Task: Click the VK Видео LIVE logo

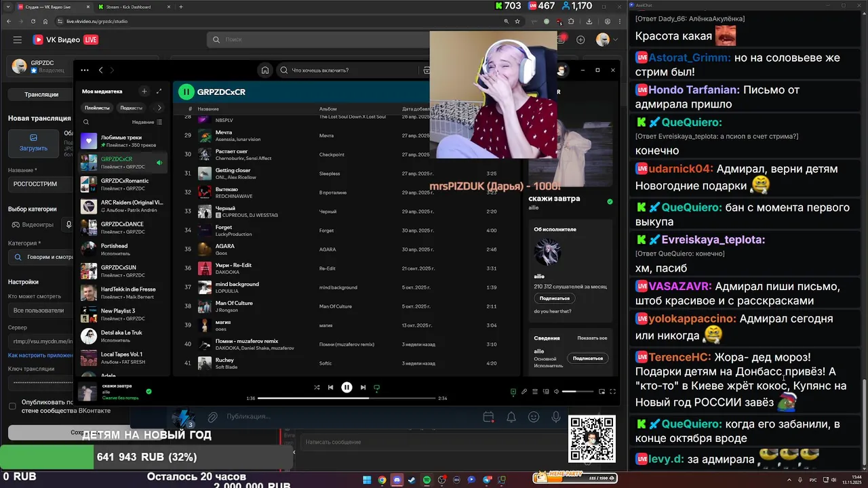Action: pyautogui.click(x=65, y=40)
